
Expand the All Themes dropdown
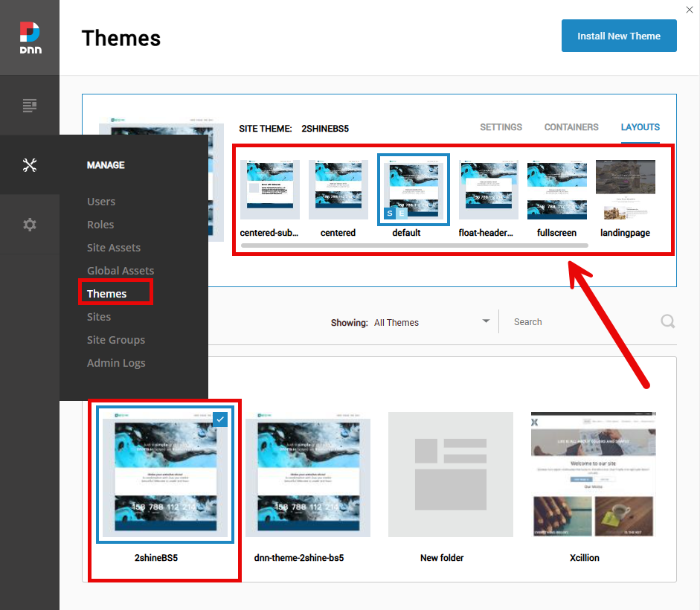486,321
